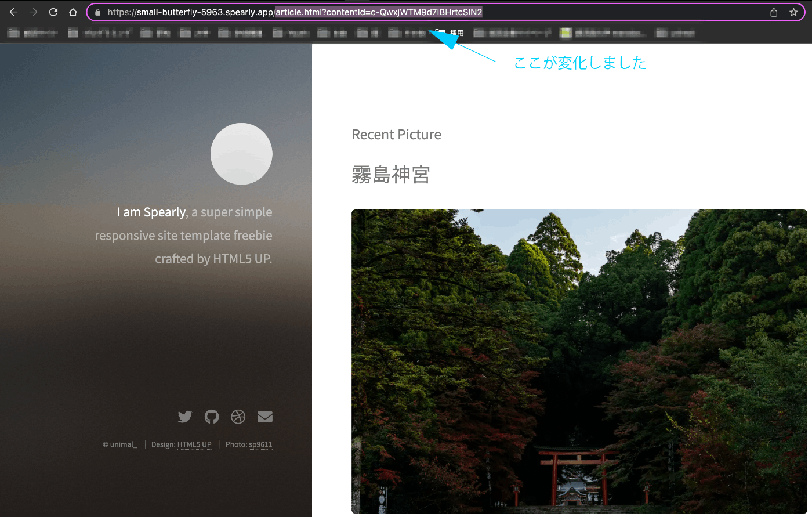Open the Dribbble icon in sidebar
This screenshot has height=517, width=812.
[x=238, y=417]
